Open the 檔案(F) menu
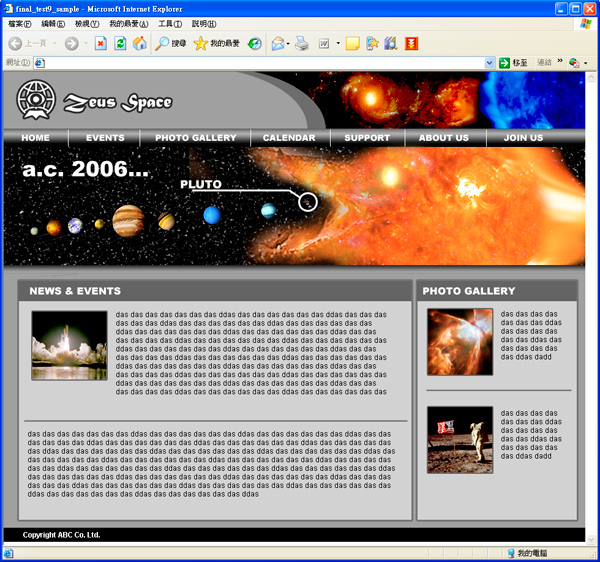Screen dimensions: 600x562 [x=19, y=24]
